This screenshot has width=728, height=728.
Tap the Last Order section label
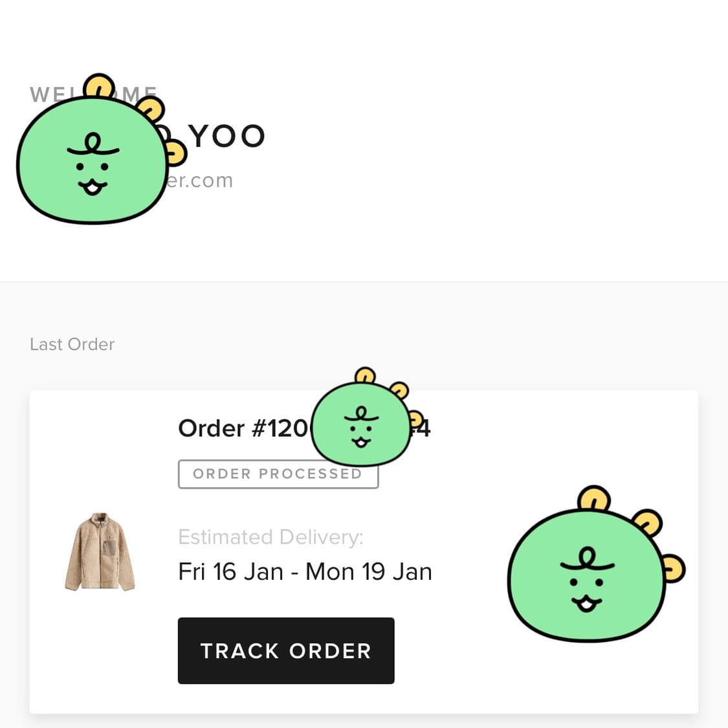tap(72, 344)
